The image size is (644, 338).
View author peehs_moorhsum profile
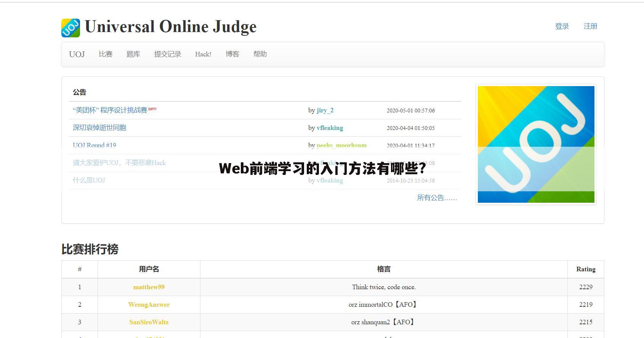pos(341,146)
